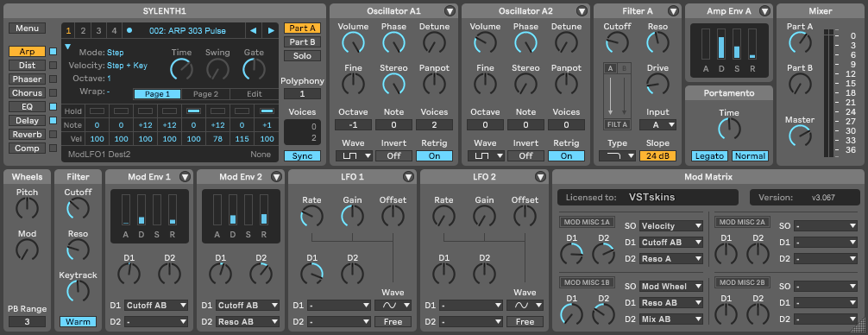Image resolution: width=868 pixels, height=335 pixels.
Task: Open Filter A Type dropdown
Action: [x=617, y=156]
